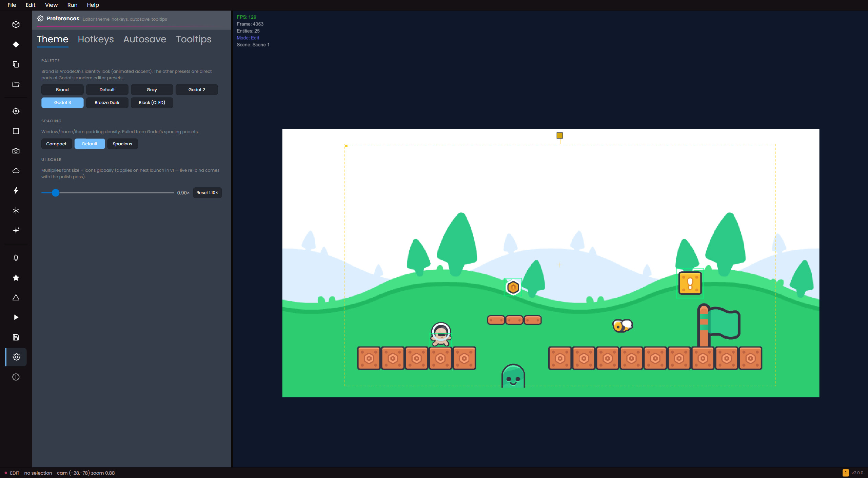Click the v2.0.0 version label
Viewport: 868px width, 478px height.
pos(857,473)
